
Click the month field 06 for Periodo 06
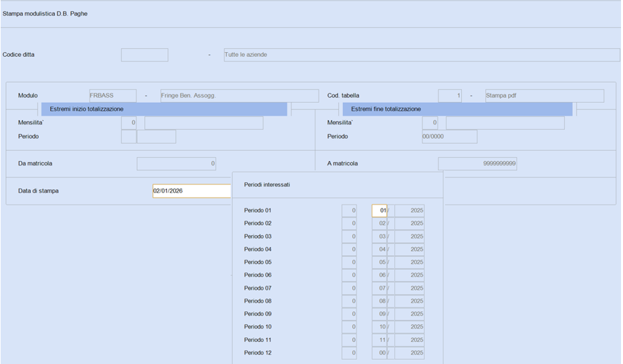pyautogui.click(x=380, y=275)
